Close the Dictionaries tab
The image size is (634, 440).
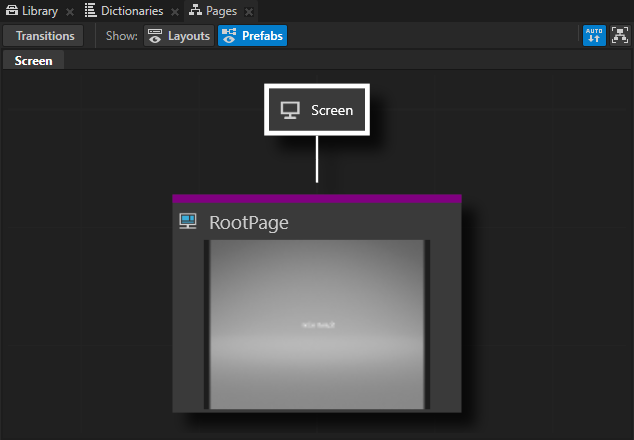(x=175, y=12)
